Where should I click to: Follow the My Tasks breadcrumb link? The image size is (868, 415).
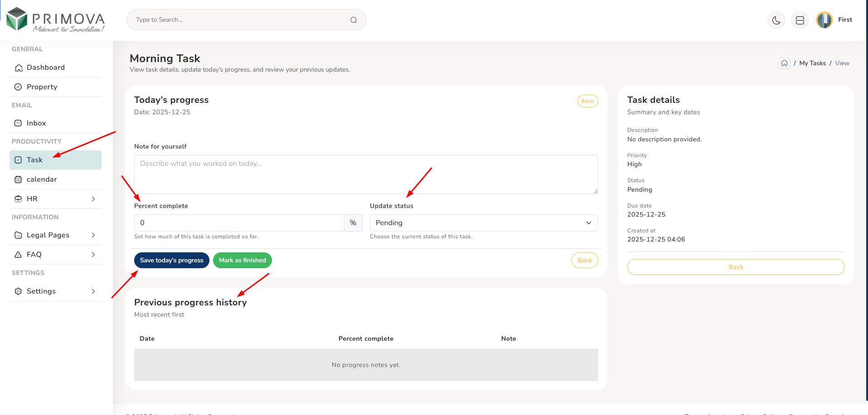812,63
